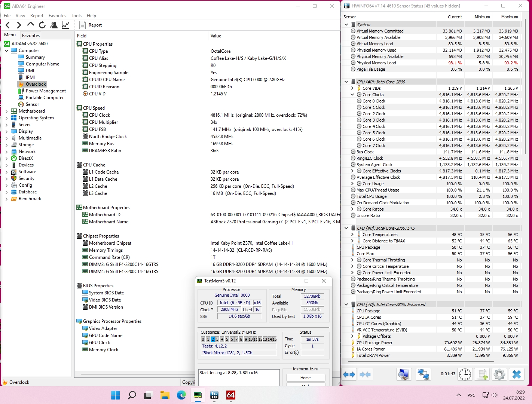The image size is (532, 404).
Task: Switch to HWiNFO via taskbar icon
Action: pyautogui.click(x=214, y=395)
